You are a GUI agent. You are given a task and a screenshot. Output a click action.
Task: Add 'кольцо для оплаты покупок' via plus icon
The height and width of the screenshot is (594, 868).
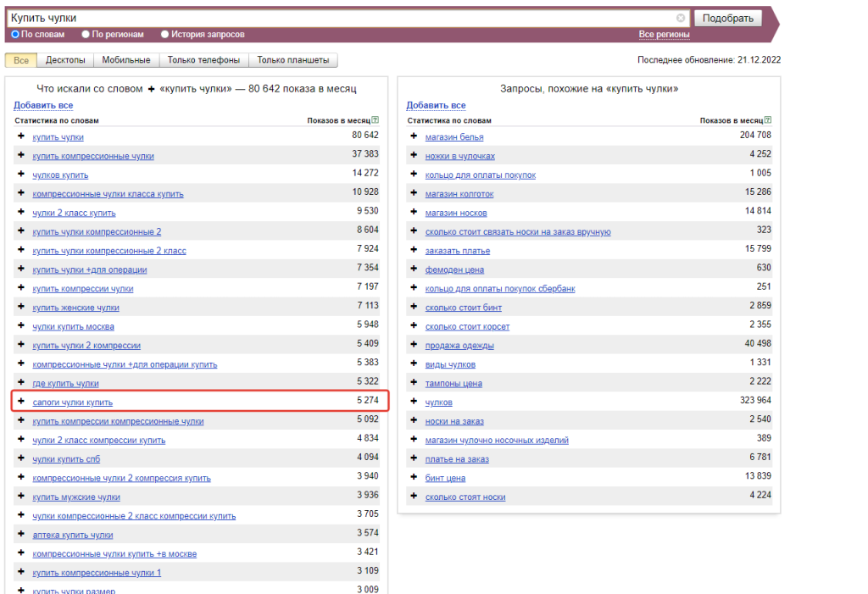tap(414, 174)
